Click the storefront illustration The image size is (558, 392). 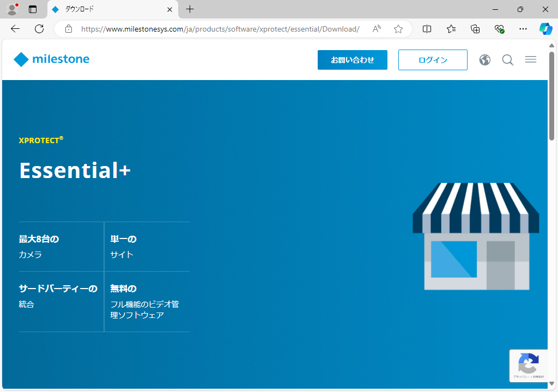click(476, 236)
